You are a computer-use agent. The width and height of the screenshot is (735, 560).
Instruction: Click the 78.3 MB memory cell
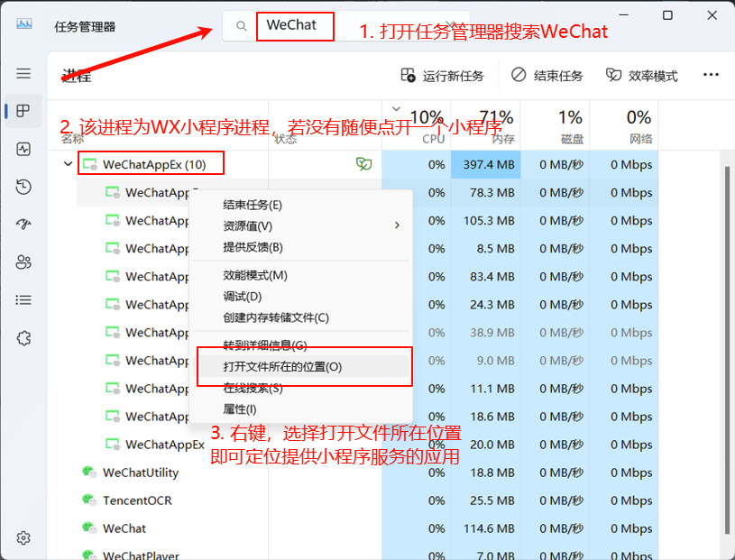pyautogui.click(x=485, y=193)
